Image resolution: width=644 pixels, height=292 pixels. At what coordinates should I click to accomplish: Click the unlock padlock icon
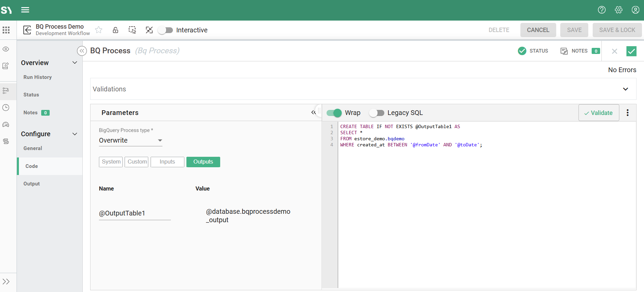click(115, 30)
